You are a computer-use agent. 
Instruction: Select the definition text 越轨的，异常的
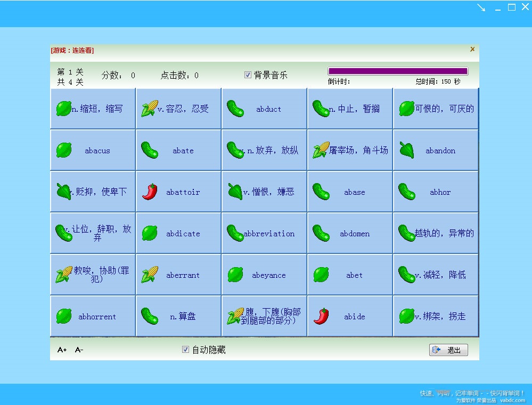click(x=444, y=233)
